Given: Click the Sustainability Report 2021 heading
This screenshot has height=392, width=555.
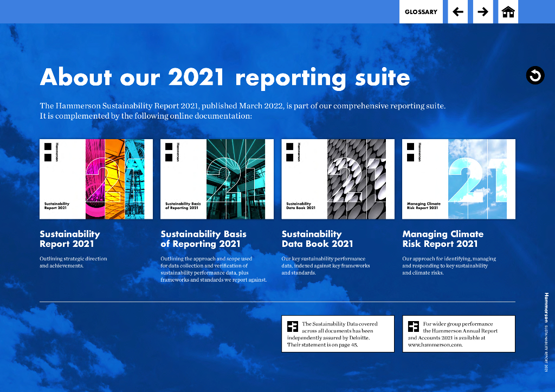Looking at the screenshot, I should pos(70,239).
